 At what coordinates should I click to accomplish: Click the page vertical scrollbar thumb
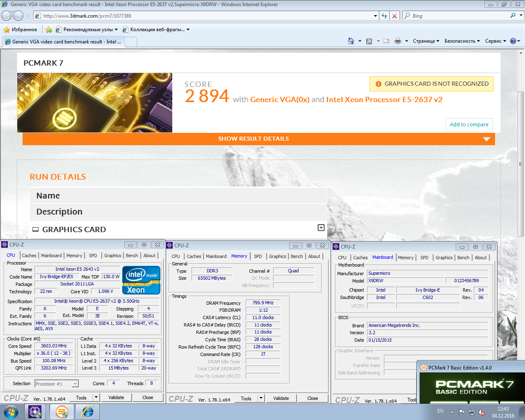pyautogui.click(x=521, y=164)
